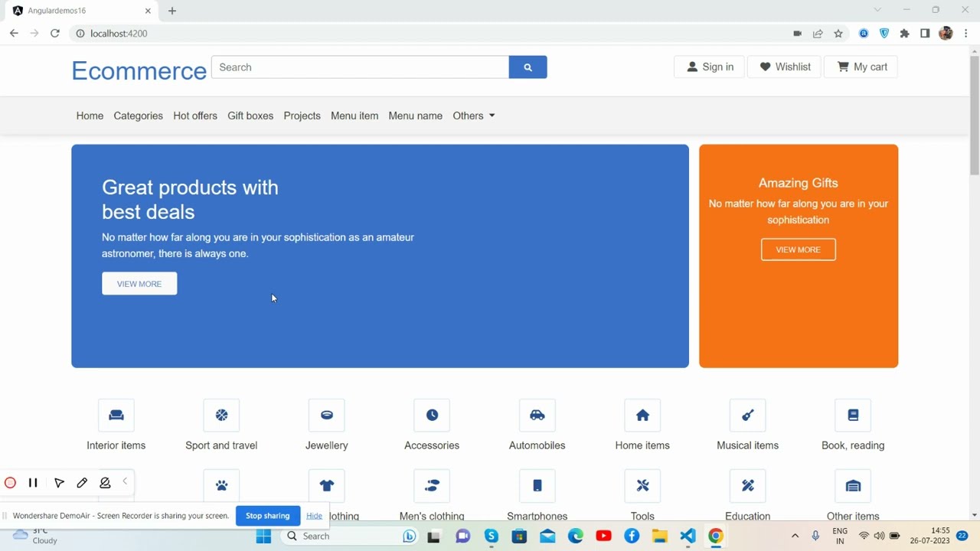Open the Chrome profile avatar
Screen dimensions: 980x551
(x=946, y=34)
